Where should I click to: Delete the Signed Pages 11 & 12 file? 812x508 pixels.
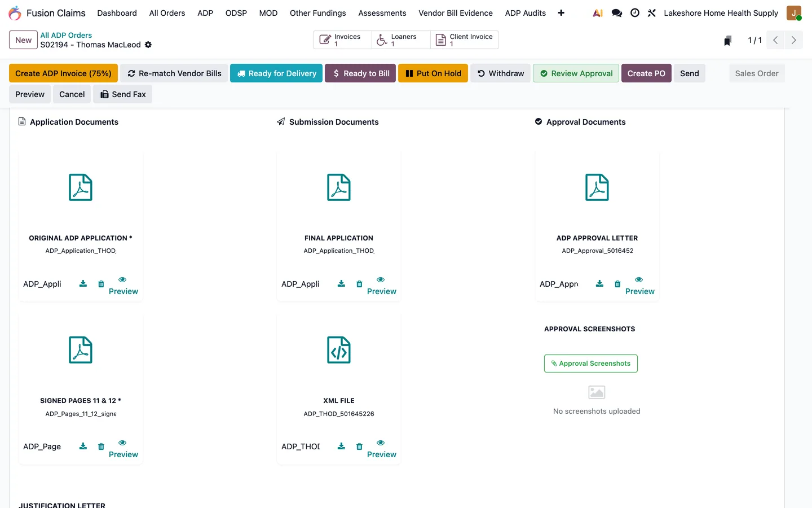pyautogui.click(x=101, y=446)
